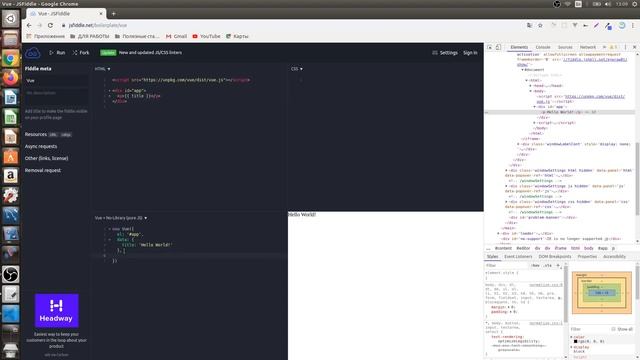Open the DOM Breakpoints tab
The width and height of the screenshot is (640, 360).
pyautogui.click(x=555, y=257)
